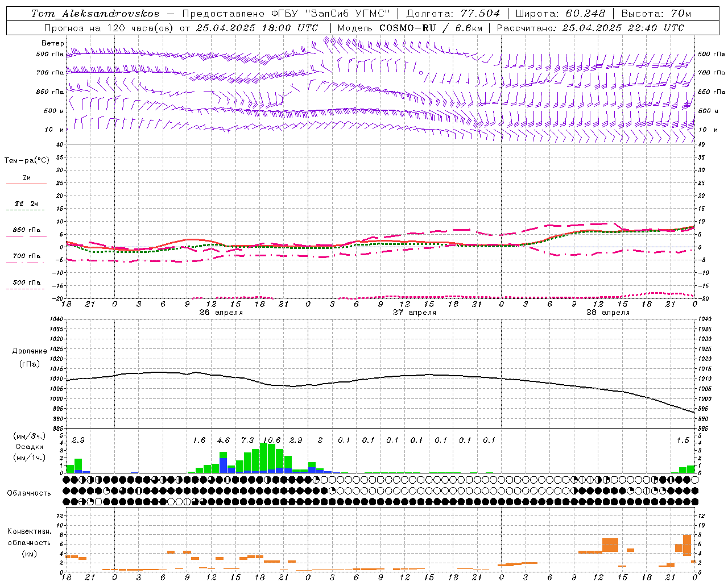This screenshot has height=582, width=728.
Task: Select the text Предоставлено ФГБУ "ЗапСиб УГМС"
Action: click(287, 14)
